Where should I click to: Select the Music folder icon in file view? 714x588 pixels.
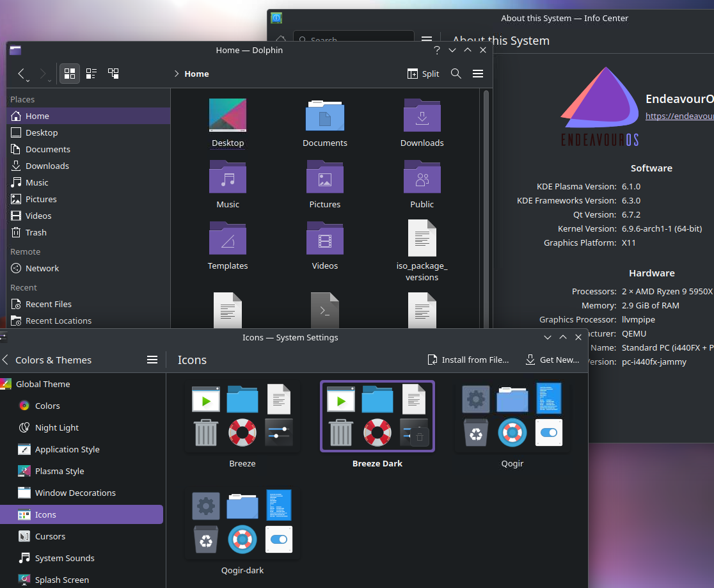(228, 177)
